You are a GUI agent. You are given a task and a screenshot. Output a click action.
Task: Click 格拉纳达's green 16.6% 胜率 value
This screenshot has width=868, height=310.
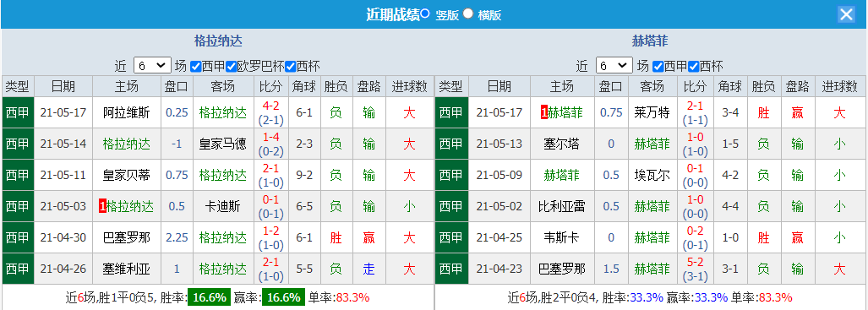coord(210,297)
